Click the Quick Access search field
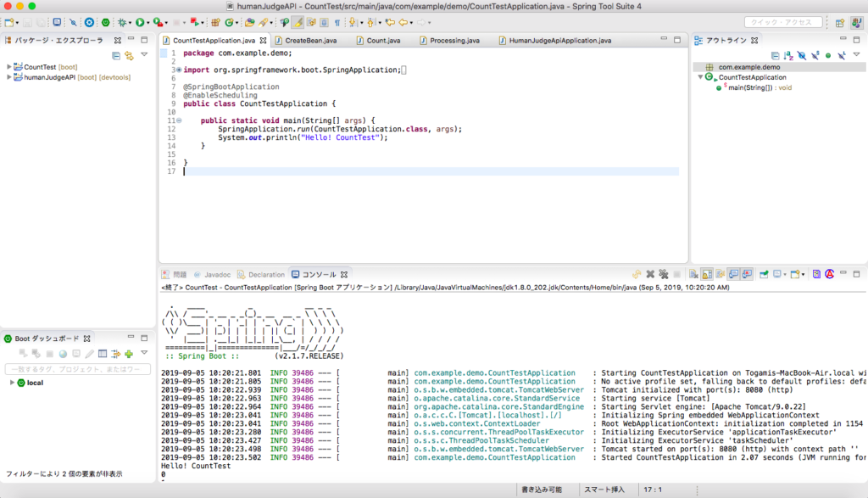 coord(782,22)
